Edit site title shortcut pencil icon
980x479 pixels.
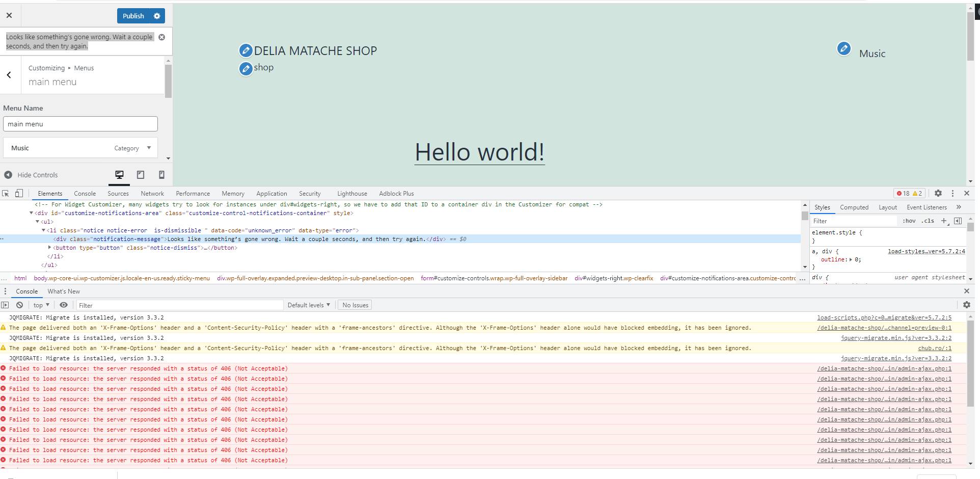(x=246, y=50)
